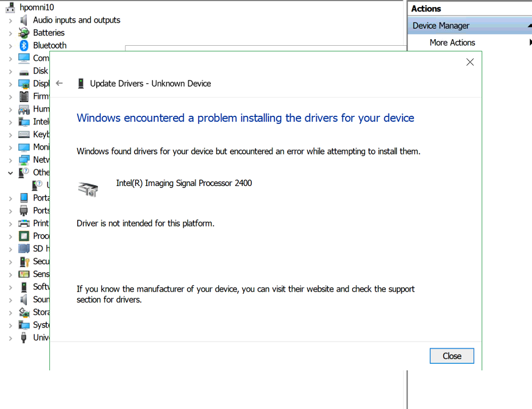Select Device Manager header in Actions pane
Viewport: 532px width, 409px height.
point(441,25)
